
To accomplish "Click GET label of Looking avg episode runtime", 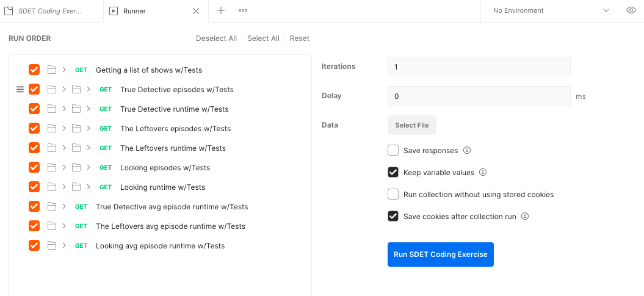I will click(81, 245).
